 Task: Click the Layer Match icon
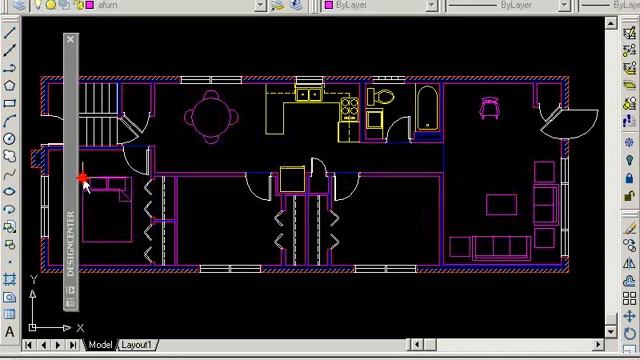click(629, 33)
